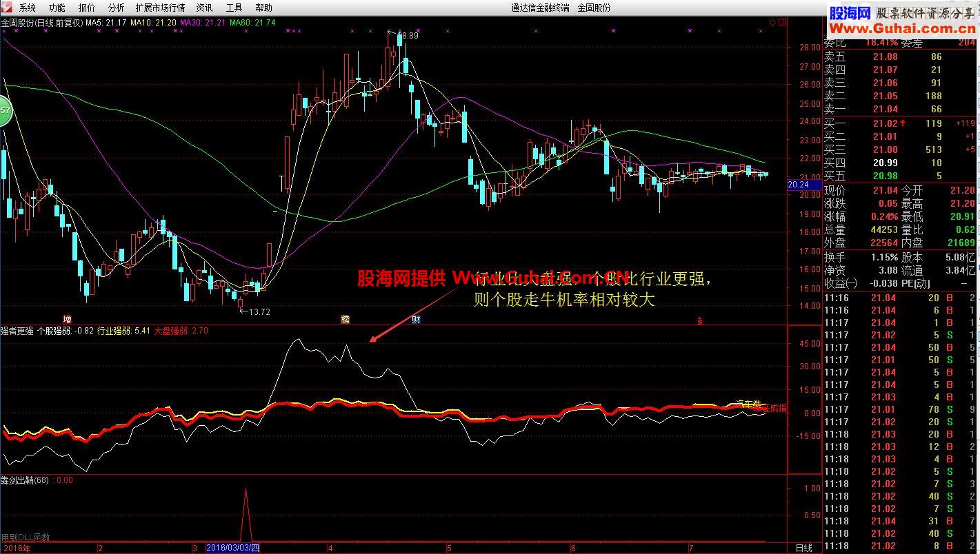Click the 个股强弱 value label
Viewport: 980px width, 554px height.
(x=66, y=331)
